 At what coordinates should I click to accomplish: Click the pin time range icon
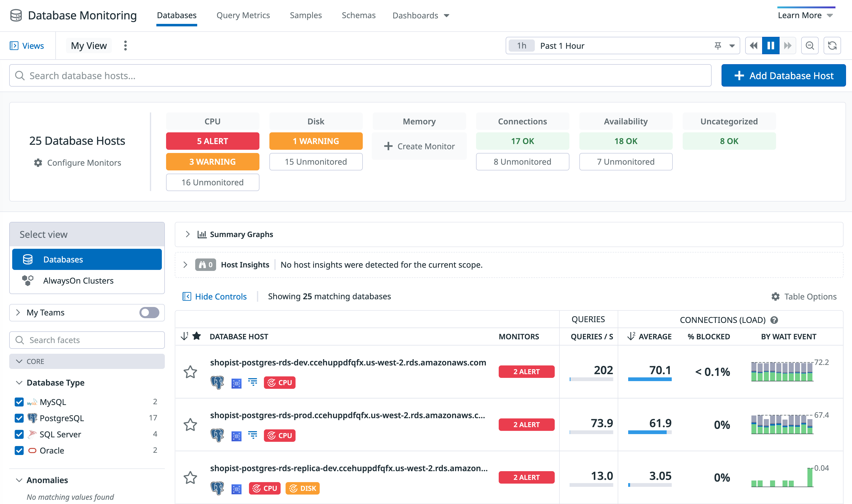718,46
